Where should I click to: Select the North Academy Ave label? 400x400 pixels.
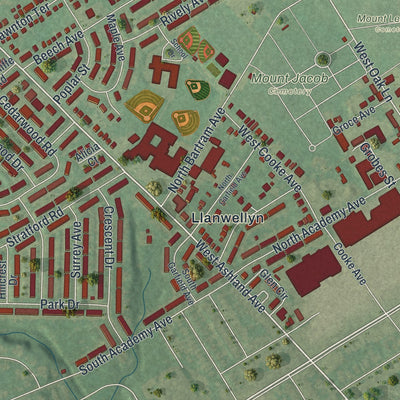pos(319,224)
